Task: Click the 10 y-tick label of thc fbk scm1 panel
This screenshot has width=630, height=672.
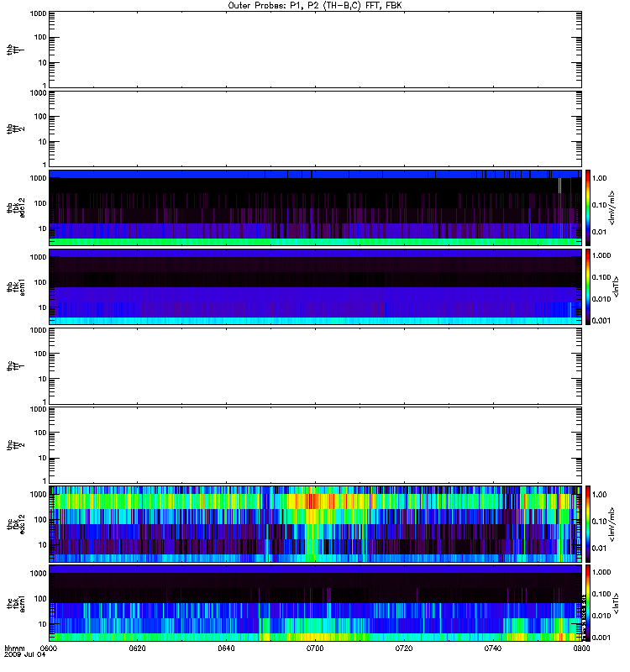Action: (43, 624)
